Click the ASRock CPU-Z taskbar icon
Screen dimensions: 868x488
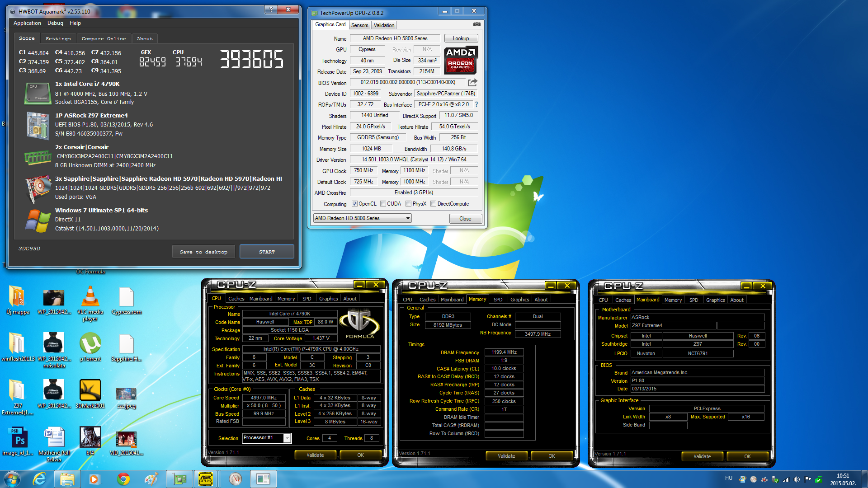point(206,479)
